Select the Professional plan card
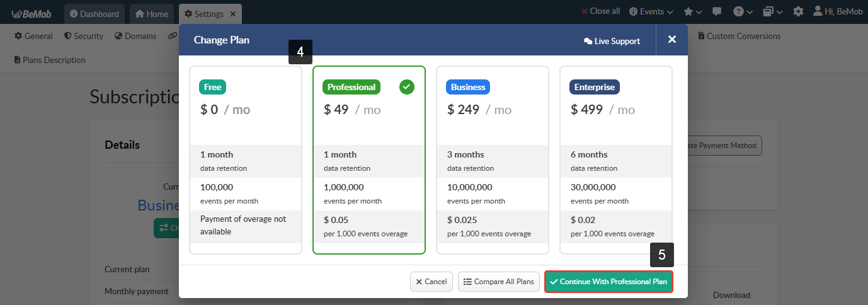This screenshot has height=305, width=868. (369, 160)
